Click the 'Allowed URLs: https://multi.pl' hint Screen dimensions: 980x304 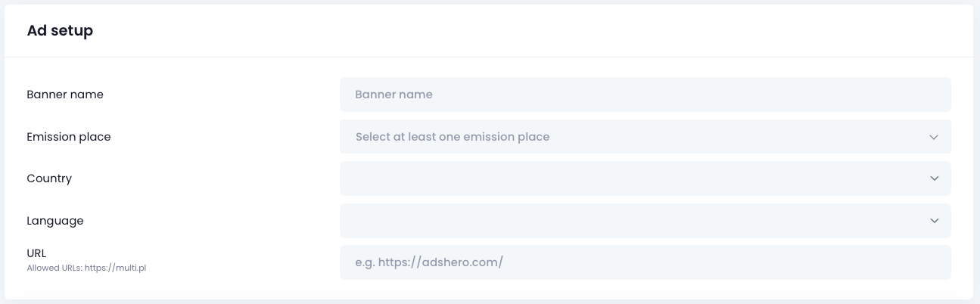[86, 268]
